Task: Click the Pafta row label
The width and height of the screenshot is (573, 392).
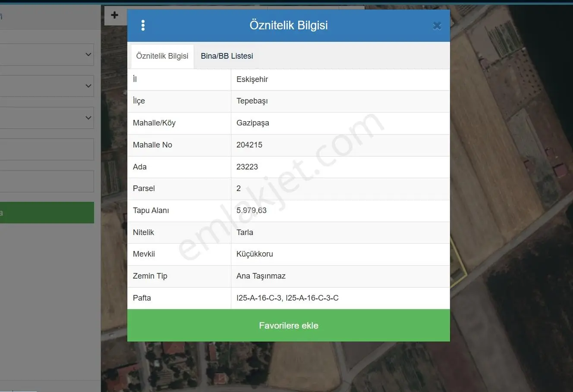Action: pyautogui.click(x=142, y=298)
